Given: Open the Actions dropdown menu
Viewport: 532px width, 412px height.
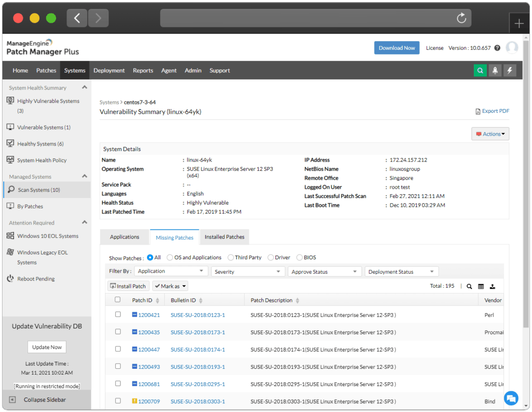Looking at the screenshot, I should click(x=490, y=134).
